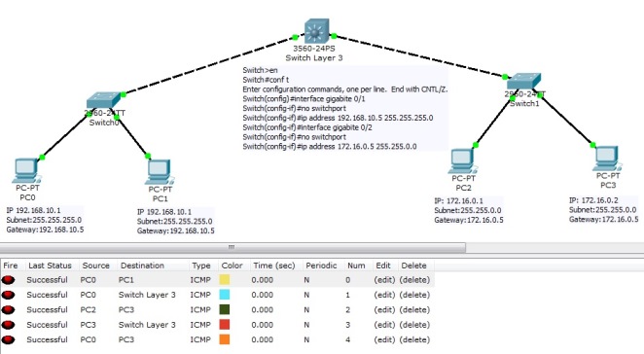Image resolution: width=644 pixels, height=354 pixels.
Task: Click the orange color swatch for PDU 4
Action: [x=225, y=340]
